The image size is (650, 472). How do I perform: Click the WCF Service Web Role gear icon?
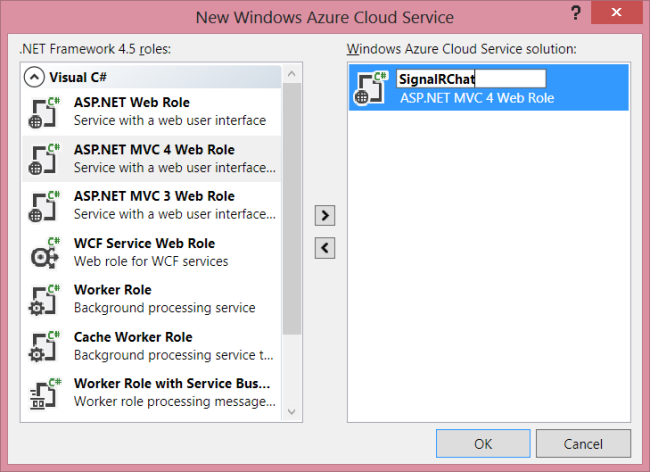[45, 252]
